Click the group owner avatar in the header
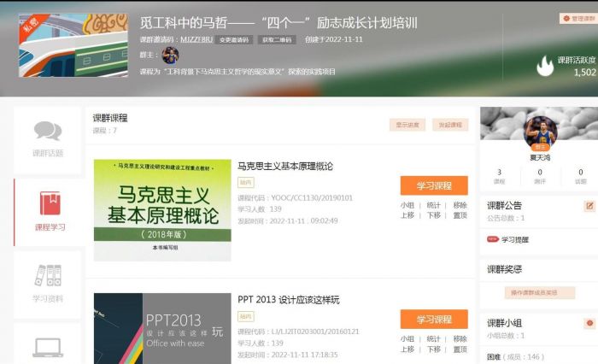This screenshot has width=598, height=364. click(170, 56)
